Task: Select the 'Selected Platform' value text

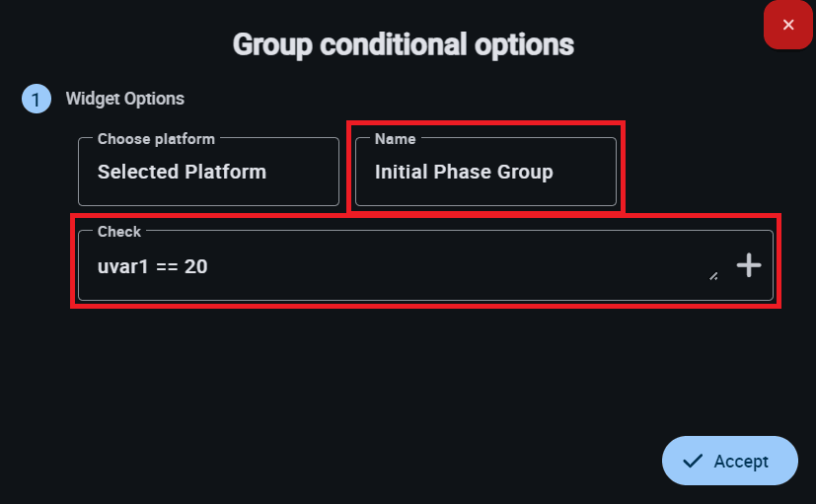Action: [x=182, y=172]
